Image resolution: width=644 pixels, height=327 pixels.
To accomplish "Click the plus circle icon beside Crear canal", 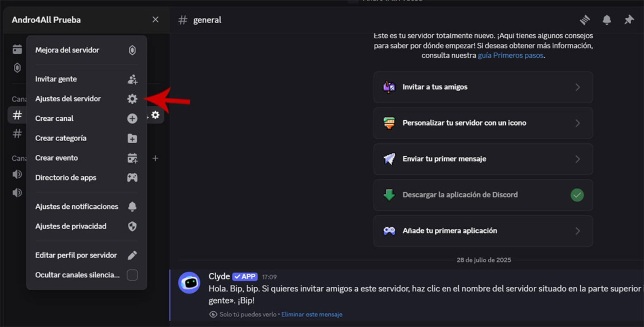I will [132, 118].
